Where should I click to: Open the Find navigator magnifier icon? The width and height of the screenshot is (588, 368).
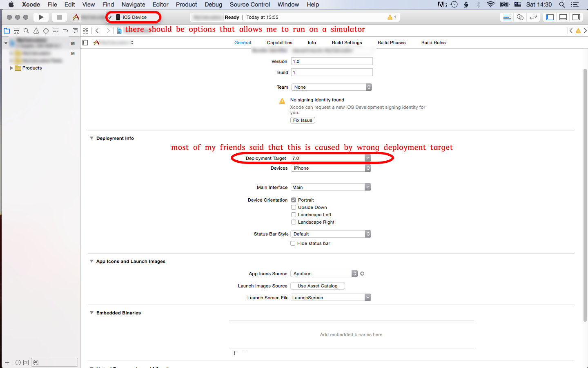26,31
